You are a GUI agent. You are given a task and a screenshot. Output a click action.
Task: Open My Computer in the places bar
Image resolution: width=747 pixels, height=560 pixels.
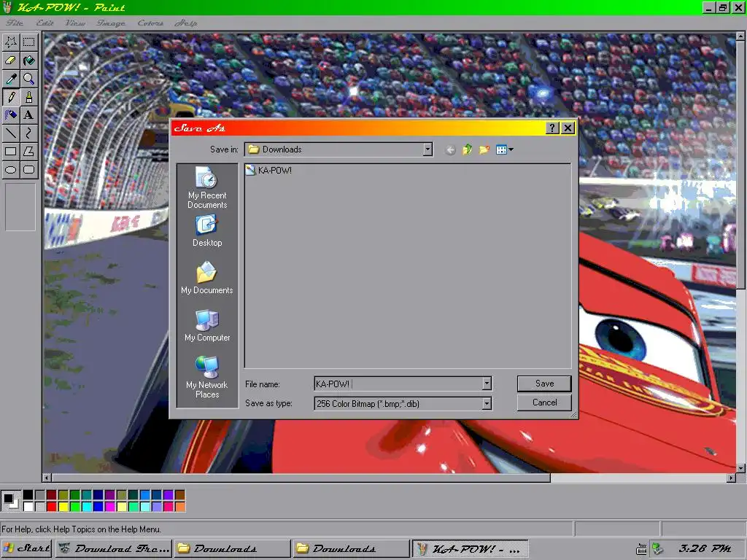tap(207, 326)
